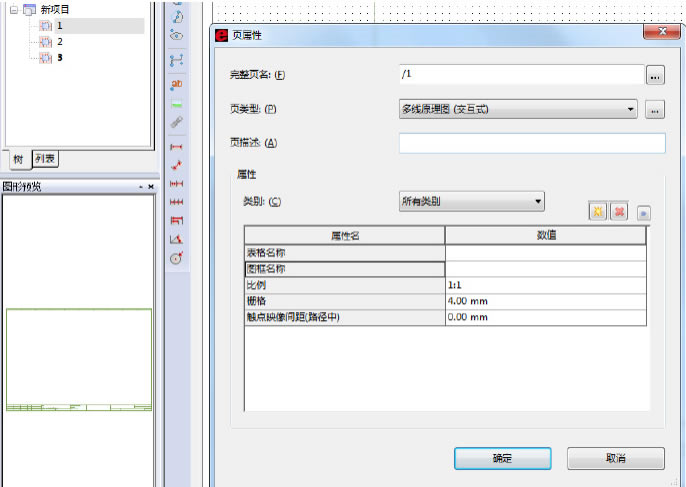Select the green image insert tool icon
The image size is (686, 487).
176,103
